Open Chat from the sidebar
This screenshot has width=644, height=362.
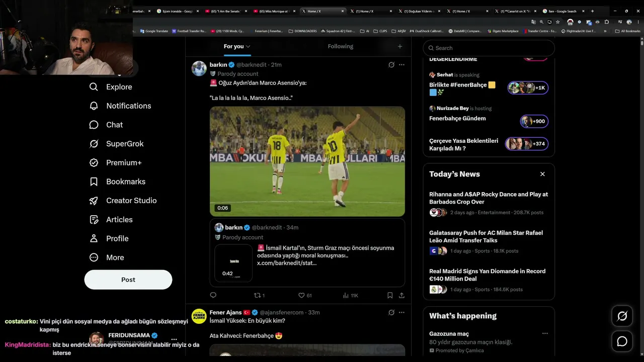point(106,125)
